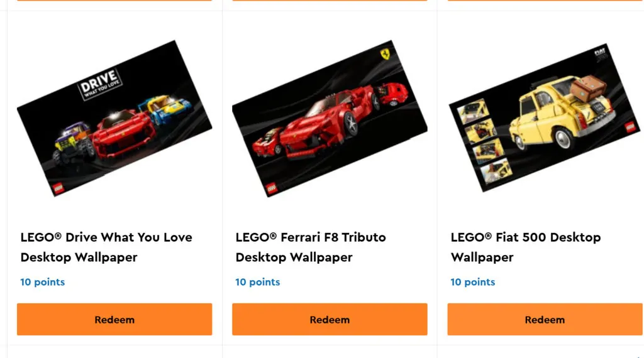Redeem the Fiat 500 wallpaper
Screen dimensions: 644x358
click(545, 320)
